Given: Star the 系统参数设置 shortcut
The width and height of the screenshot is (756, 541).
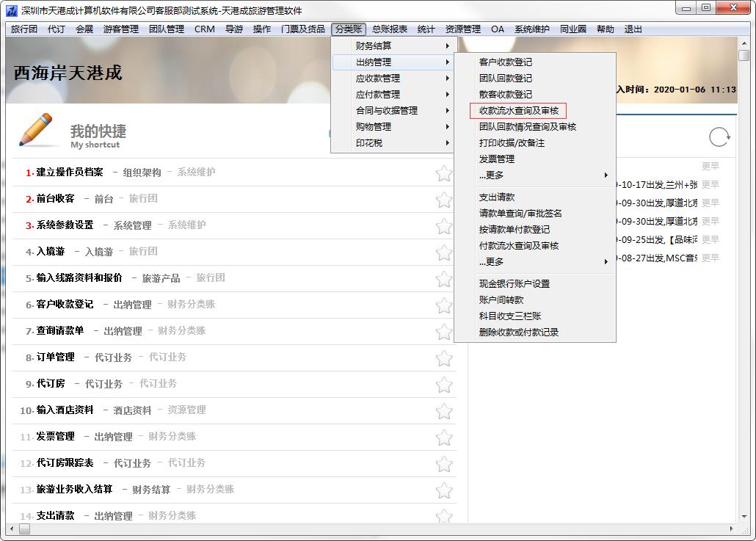Looking at the screenshot, I should pos(443,226).
